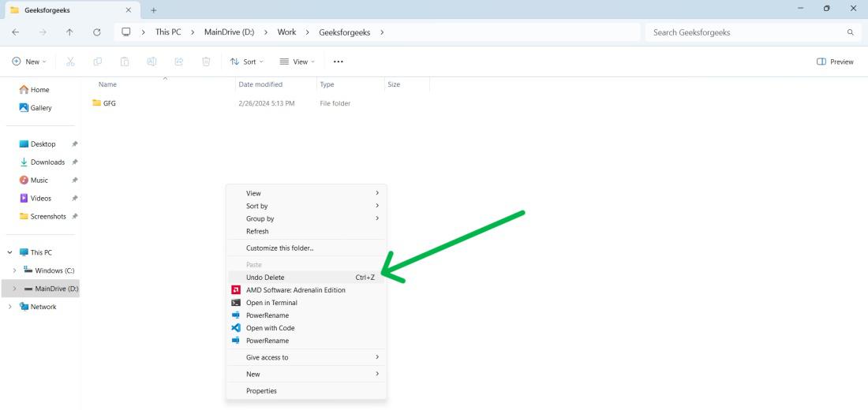
Task: Click the Rename icon in toolbar
Action: [152, 61]
